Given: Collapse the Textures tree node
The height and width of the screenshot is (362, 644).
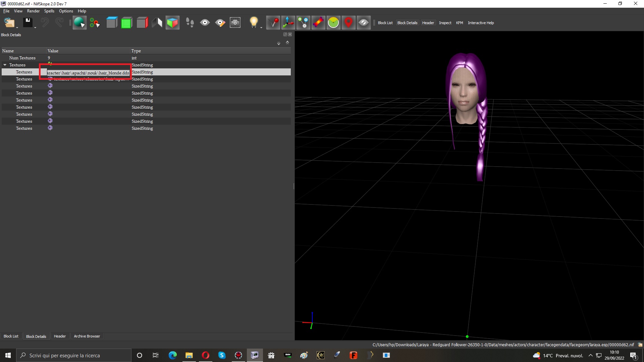Looking at the screenshot, I should click(x=5, y=65).
